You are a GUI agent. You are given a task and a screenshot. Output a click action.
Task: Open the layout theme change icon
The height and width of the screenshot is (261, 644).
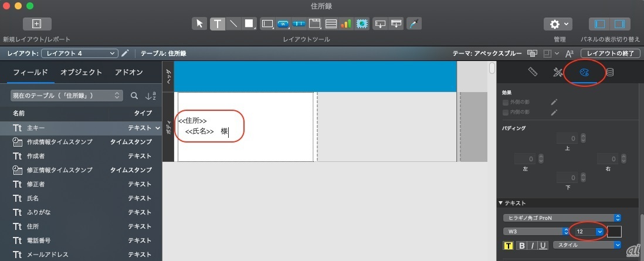[533, 53]
